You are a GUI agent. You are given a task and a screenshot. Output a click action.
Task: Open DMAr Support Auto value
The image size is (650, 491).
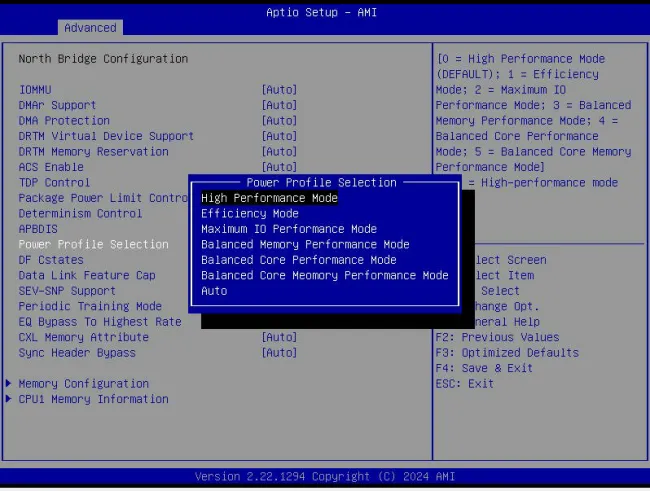[x=279, y=105]
